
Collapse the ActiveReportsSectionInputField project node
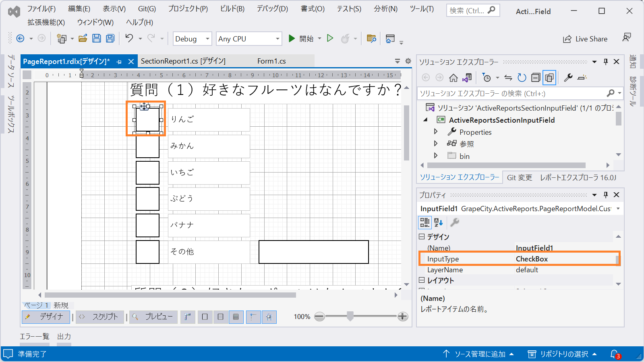click(425, 120)
